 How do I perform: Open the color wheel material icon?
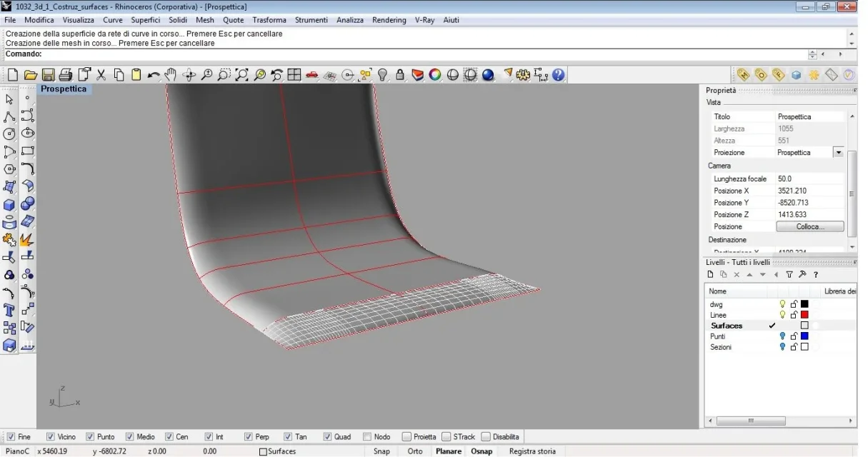pyautogui.click(x=435, y=75)
